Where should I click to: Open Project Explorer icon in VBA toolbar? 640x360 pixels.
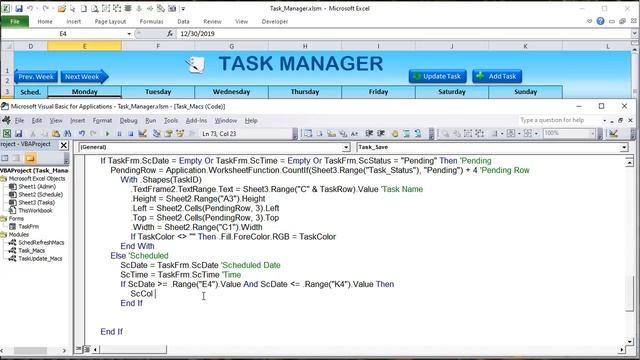click(x=156, y=133)
